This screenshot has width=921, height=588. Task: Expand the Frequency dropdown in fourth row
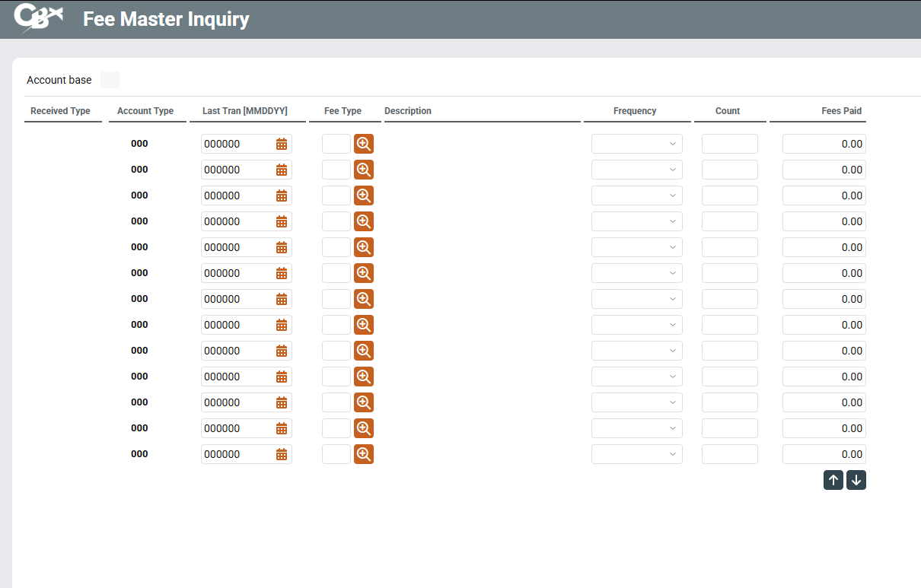point(637,221)
